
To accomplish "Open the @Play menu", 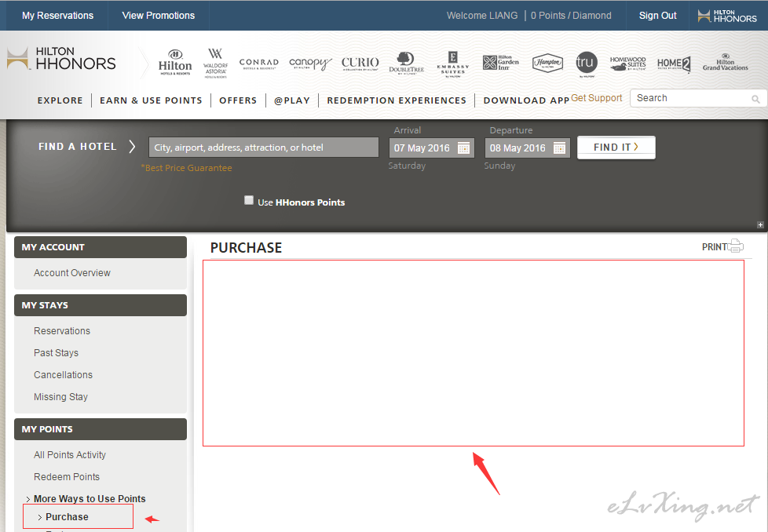I will [x=292, y=100].
